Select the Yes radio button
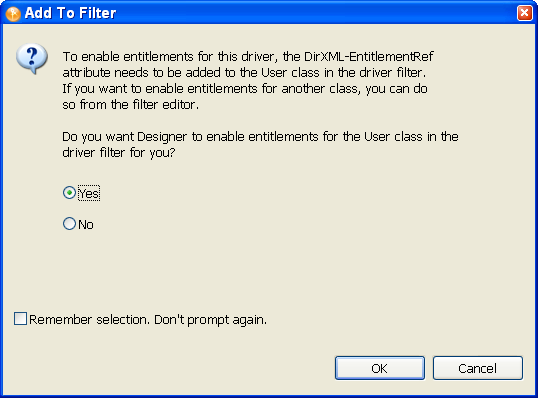 [69, 193]
